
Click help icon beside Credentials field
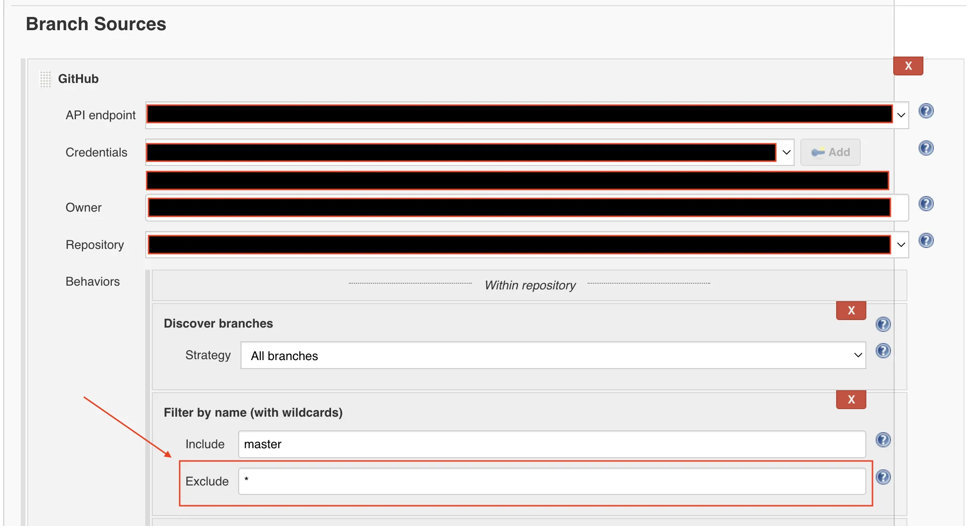(926, 148)
